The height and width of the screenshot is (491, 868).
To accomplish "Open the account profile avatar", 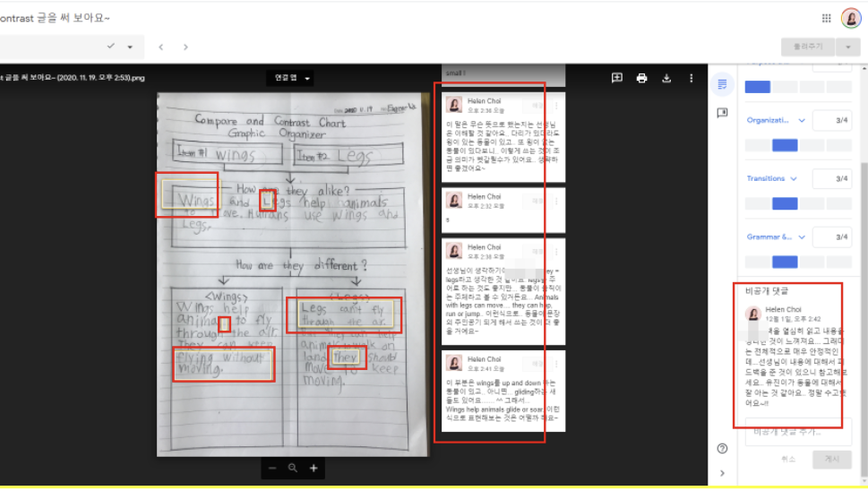I will (x=851, y=18).
